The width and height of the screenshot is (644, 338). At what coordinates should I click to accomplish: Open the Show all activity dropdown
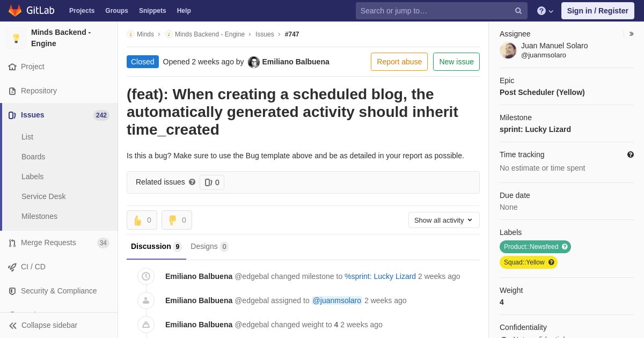coord(444,220)
